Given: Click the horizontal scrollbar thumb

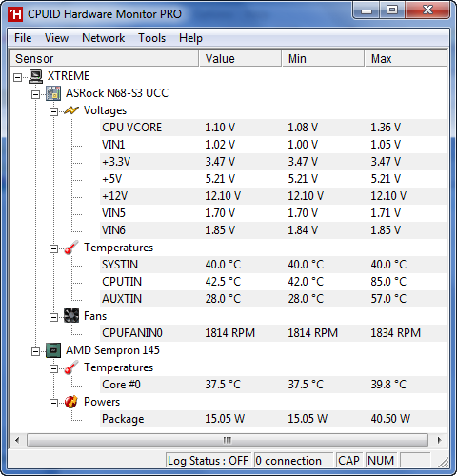Looking at the screenshot, I should (x=228, y=440).
